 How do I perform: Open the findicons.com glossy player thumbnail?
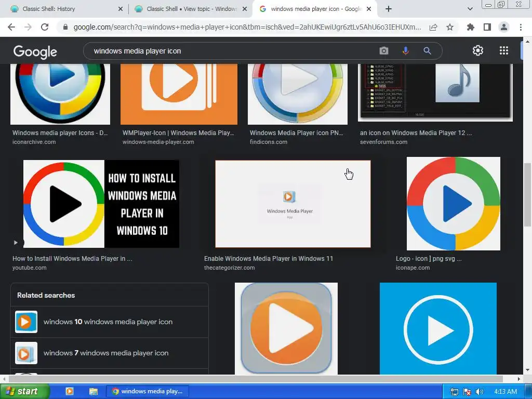coord(298,94)
